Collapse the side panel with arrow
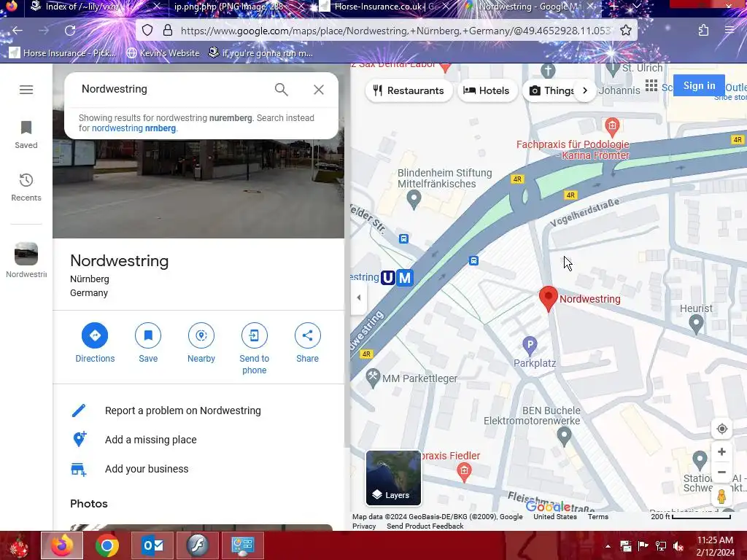This screenshot has height=560, width=747. point(359,297)
